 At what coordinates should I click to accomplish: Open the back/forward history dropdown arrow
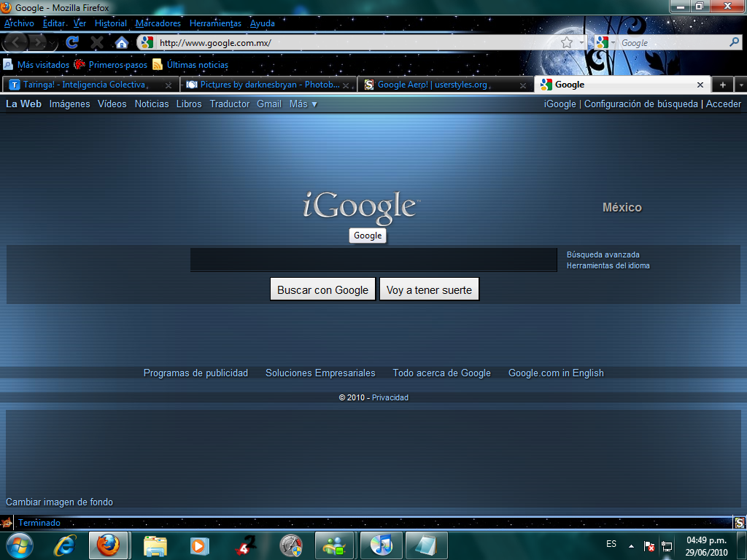[x=53, y=43]
